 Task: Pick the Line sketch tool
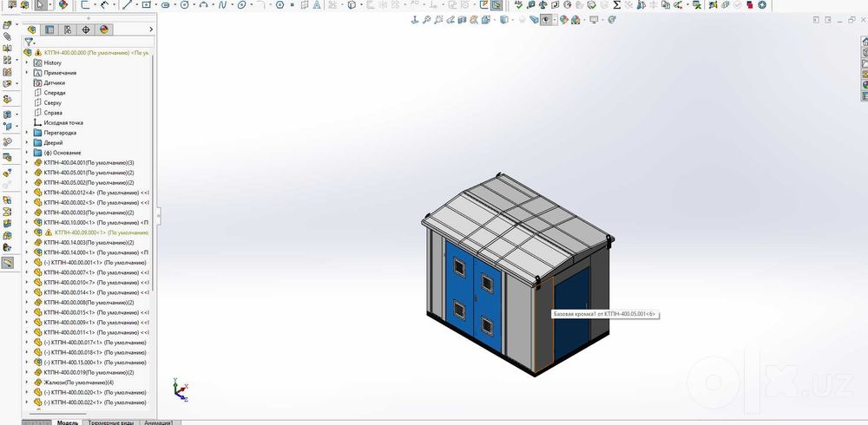coord(127,4)
